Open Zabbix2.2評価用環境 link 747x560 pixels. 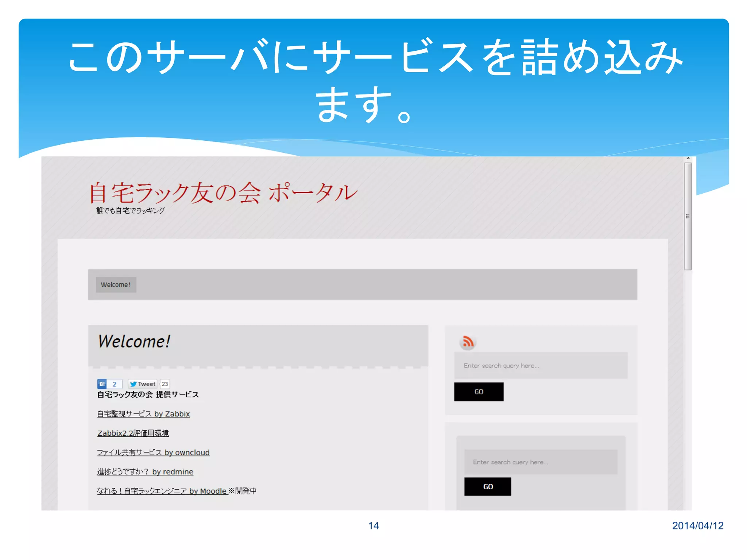[x=133, y=433]
